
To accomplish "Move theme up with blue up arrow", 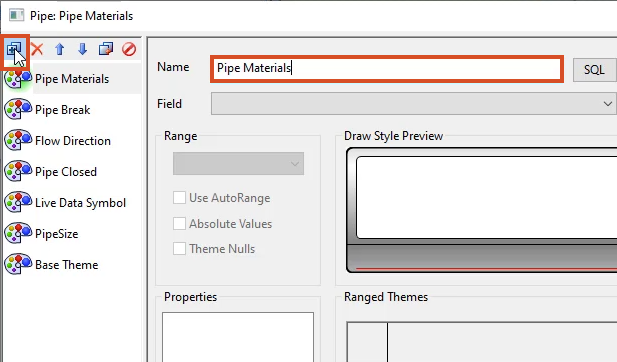I will (x=59, y=49).
